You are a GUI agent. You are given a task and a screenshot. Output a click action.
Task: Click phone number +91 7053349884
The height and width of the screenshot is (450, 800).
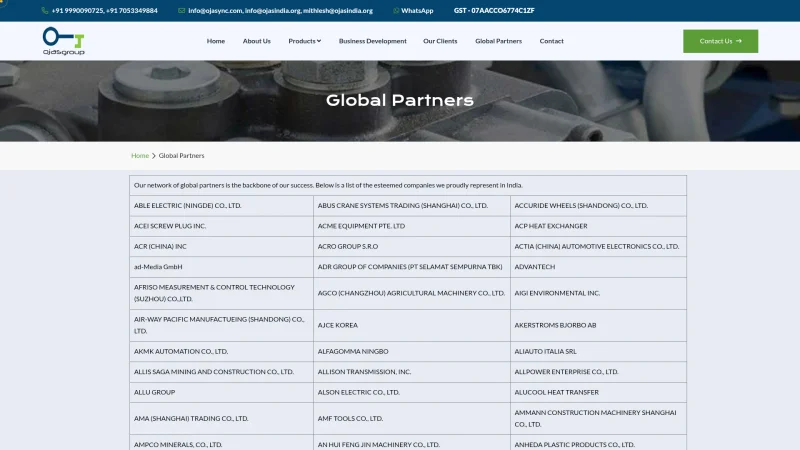coord(132,11)
